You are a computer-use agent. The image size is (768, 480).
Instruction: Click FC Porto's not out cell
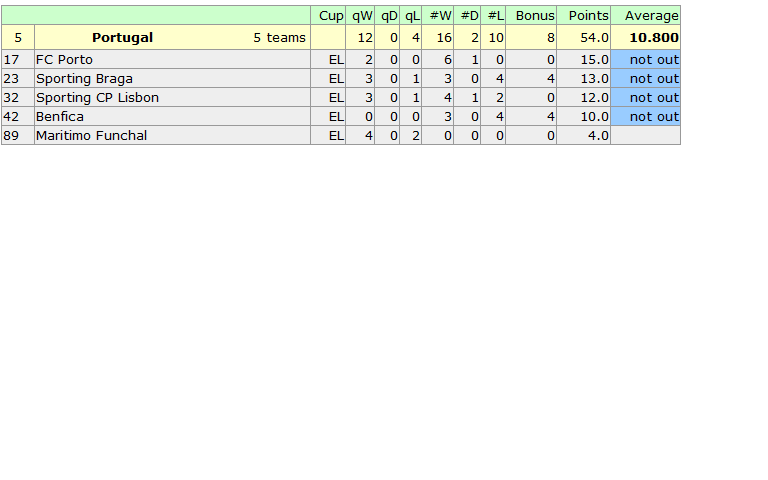click(654, 59)
